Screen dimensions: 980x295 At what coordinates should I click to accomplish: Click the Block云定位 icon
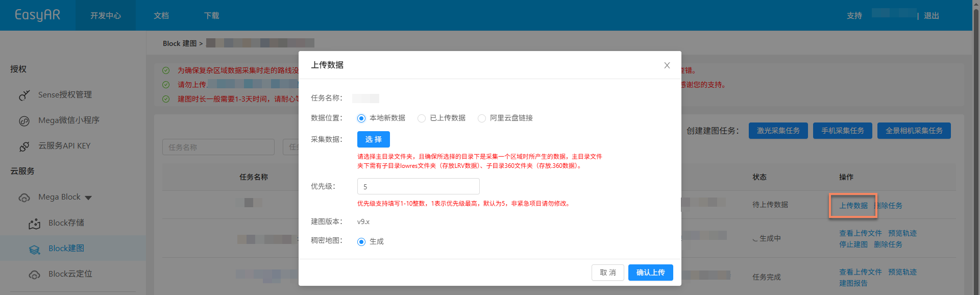[34, 275]
